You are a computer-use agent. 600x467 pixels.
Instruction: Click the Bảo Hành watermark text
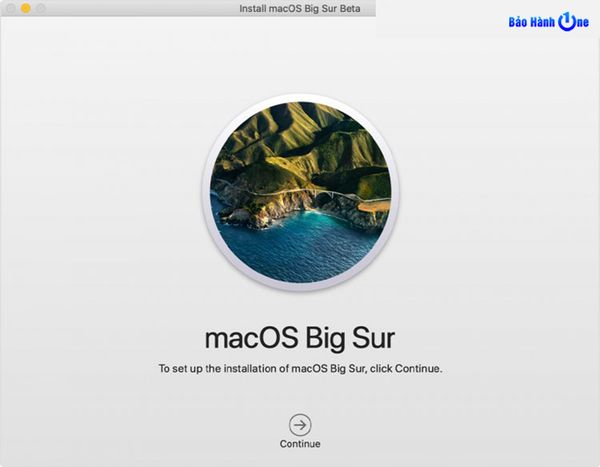point(532,23)
